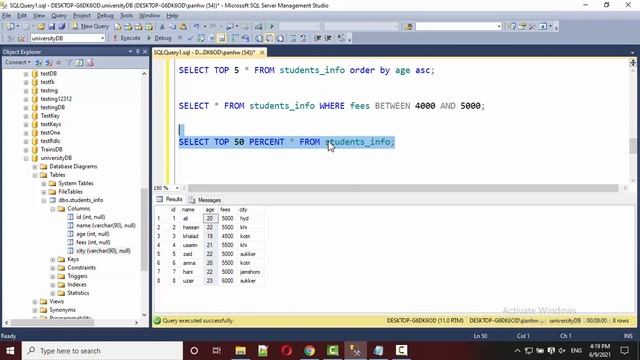The height and width of the screenshot is (360, 640).
Task: Expand the Views folder
Action: 35,302
